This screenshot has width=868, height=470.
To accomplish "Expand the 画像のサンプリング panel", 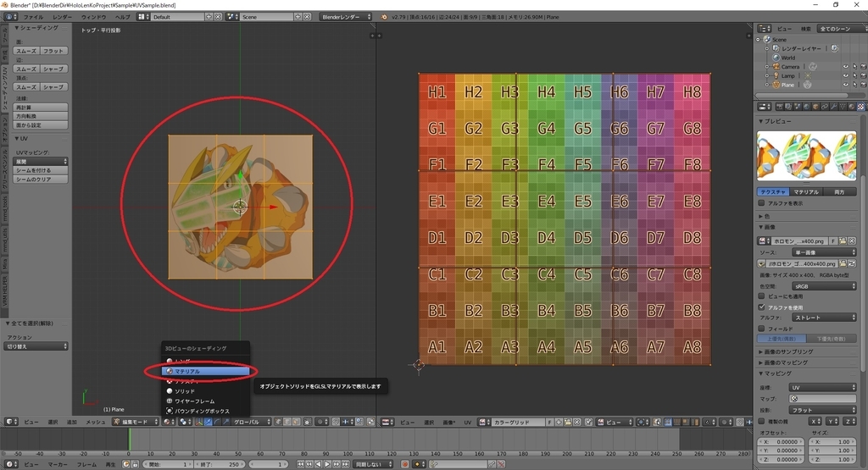I will 786,351.
